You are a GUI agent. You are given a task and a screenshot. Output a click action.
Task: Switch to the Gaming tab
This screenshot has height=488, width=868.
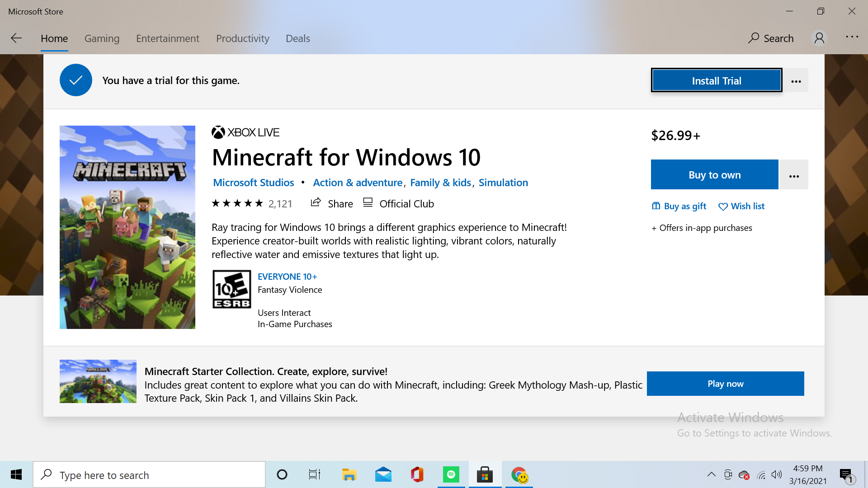(x=102, y=38)
